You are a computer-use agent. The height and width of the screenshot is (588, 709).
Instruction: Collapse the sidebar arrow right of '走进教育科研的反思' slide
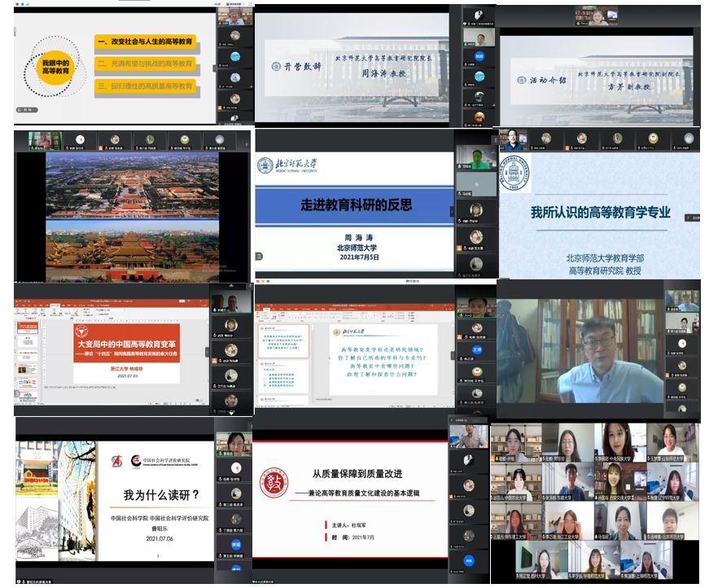point(452,212)
